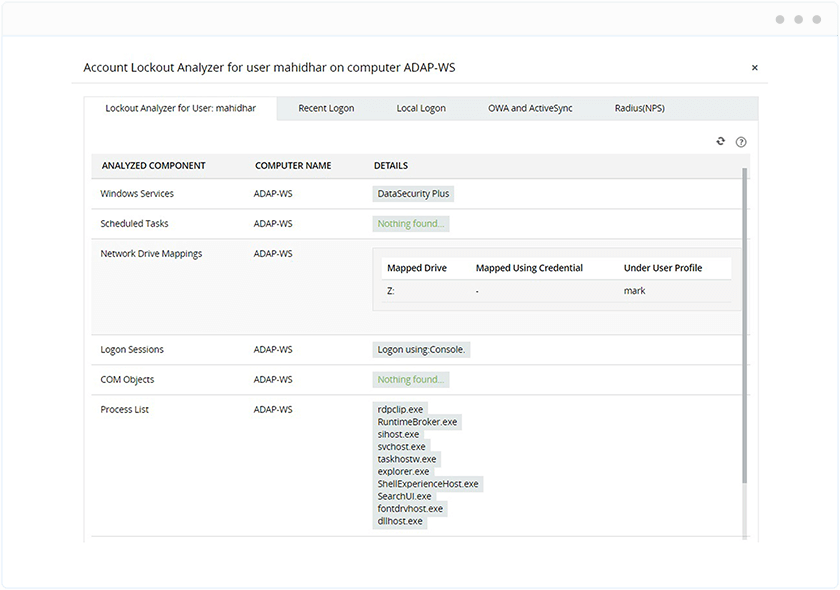Click Nothing found in Scheduled Tasks row
Screen dimensions: 840x590
click(411, 223)
